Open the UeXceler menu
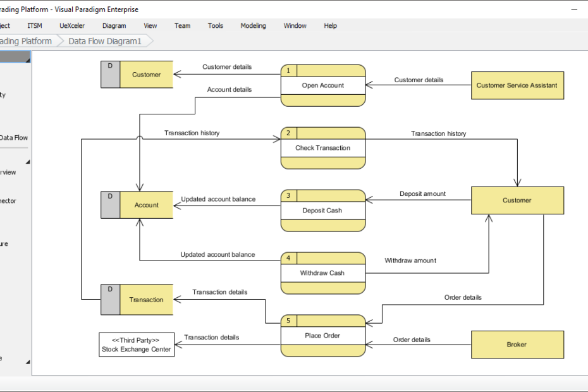 pyautogui.click(x=71, y=25)
